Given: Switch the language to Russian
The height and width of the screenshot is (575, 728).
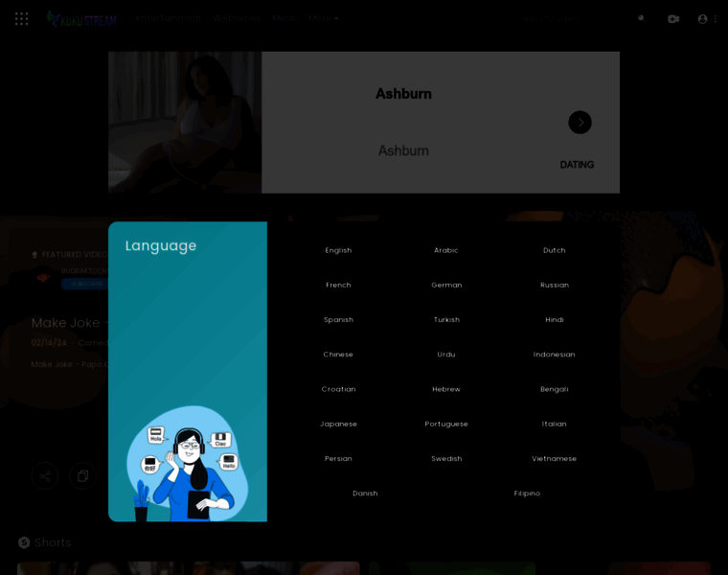Looking at the screenshot, I should tap(555, 286).
